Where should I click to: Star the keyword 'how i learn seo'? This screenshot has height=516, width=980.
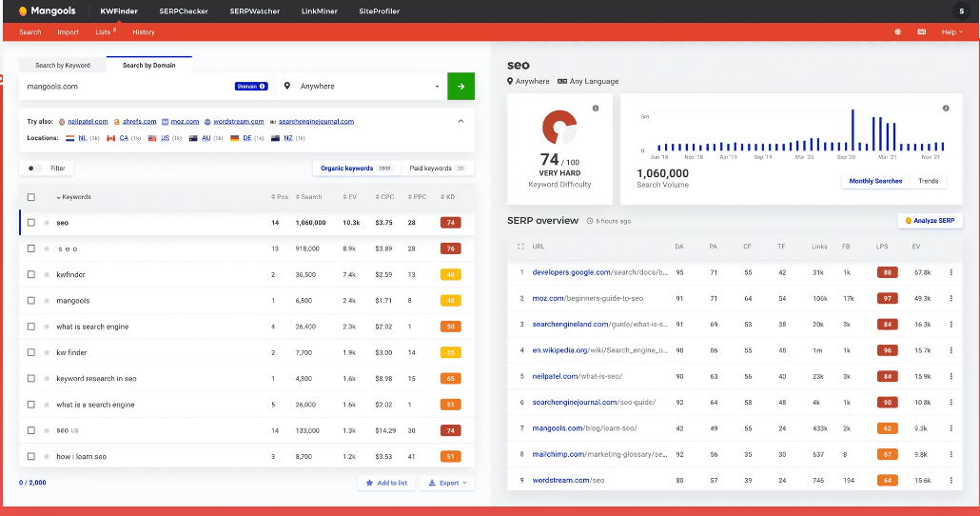pos(47,457)
